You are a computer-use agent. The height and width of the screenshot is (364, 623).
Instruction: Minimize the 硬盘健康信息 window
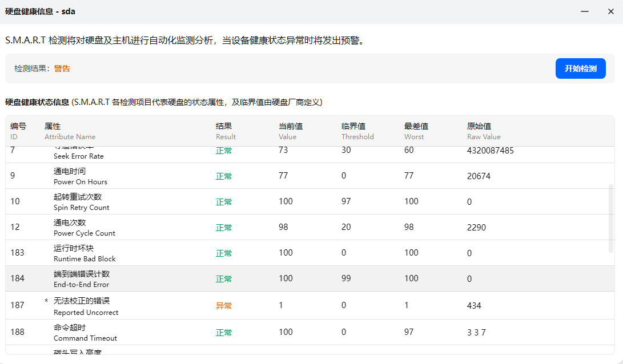click(585, 11)
